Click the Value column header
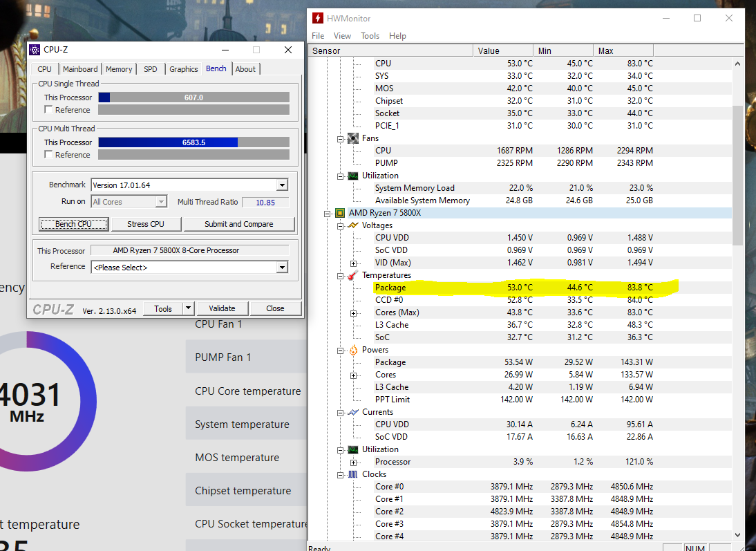Image resolution: width=756 pixels, height=551 pixels. [x=503, y=50]
